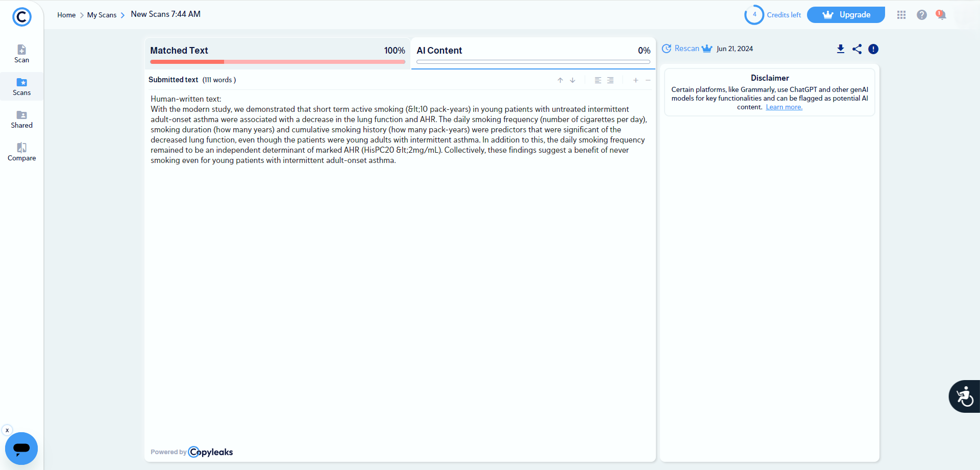Download the scan report
Screen dimensions: 980x470
click(x=841, y=49)
